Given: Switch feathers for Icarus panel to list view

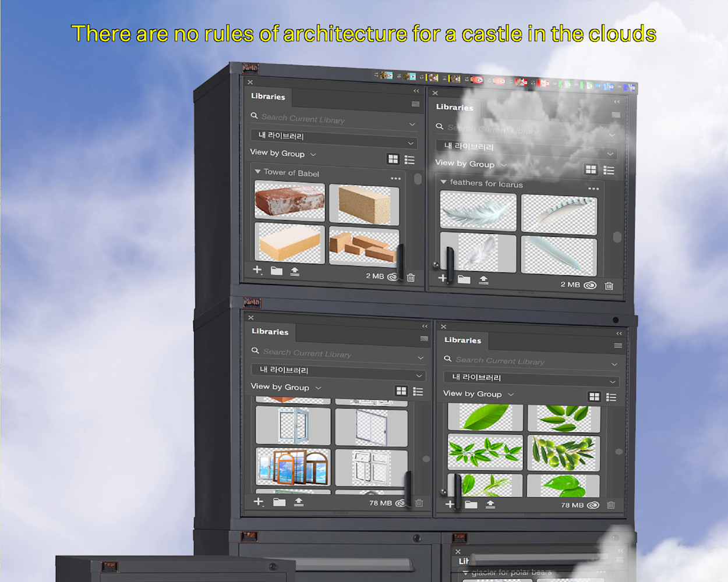Looking at the screenshot, I should 609,170.
